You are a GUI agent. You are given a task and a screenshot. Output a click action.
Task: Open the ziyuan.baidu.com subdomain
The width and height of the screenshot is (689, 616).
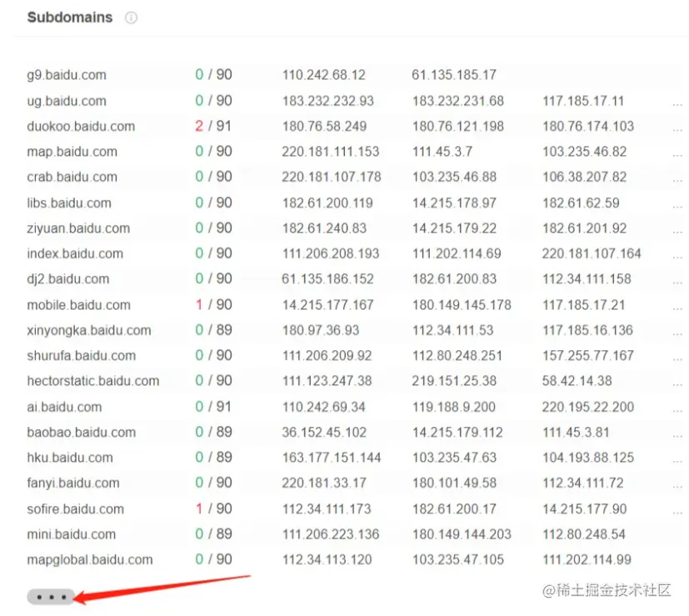click(x=78, y=228)
